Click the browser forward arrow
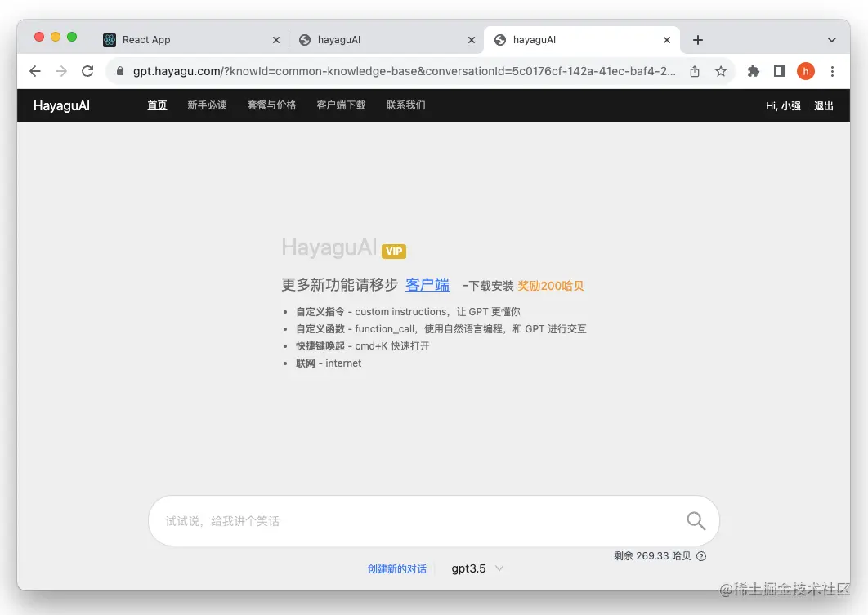868x615 pixels. pyautogui.click(x=61, y=71)
